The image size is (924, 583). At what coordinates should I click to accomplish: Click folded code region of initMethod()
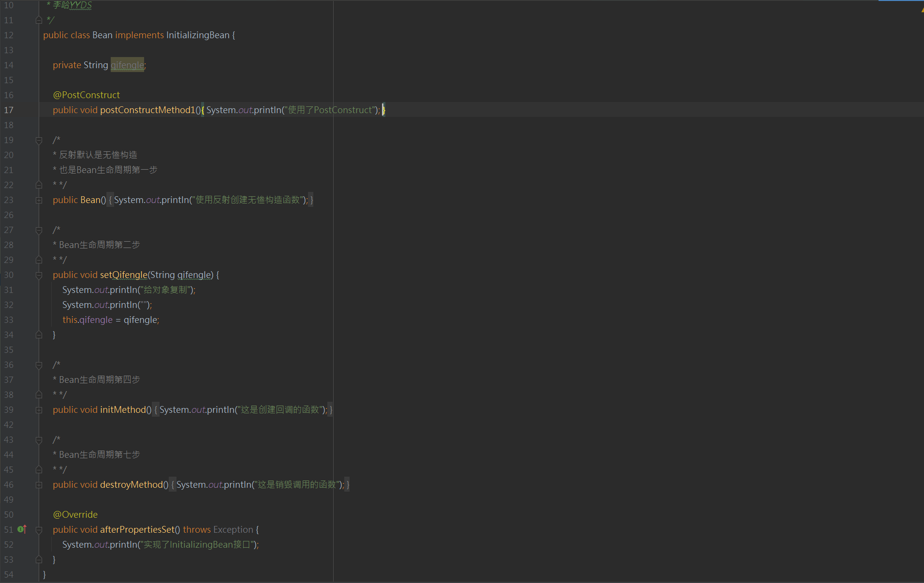tap(243, 410)
